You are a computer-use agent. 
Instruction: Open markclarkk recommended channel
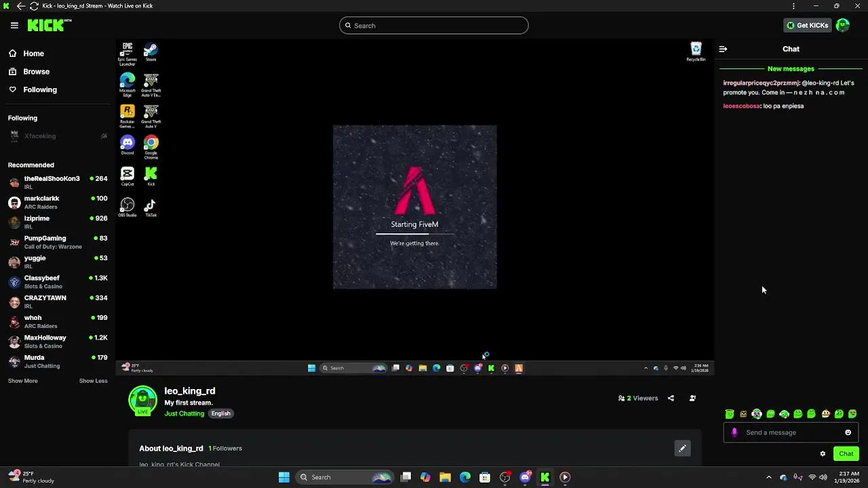[58, 202]
